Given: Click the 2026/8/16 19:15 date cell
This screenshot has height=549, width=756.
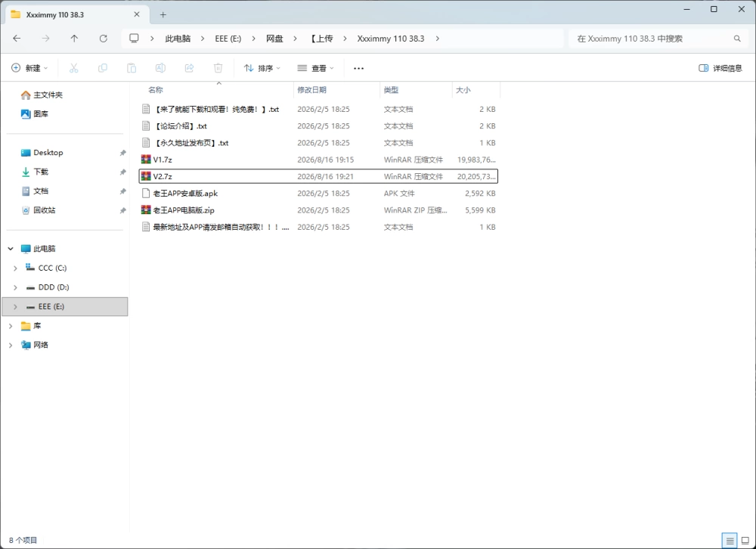Looking at the screenshot, I should (x=325, y=160).
